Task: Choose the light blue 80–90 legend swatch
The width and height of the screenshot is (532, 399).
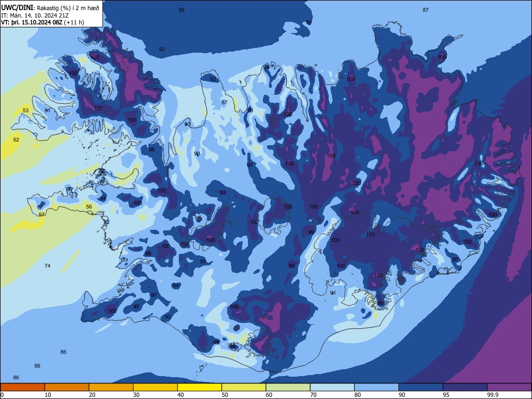Action: click(377, 387)
